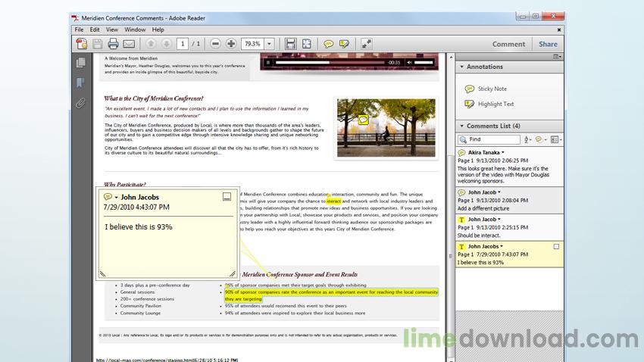Open the Window menu

[135, 30]
